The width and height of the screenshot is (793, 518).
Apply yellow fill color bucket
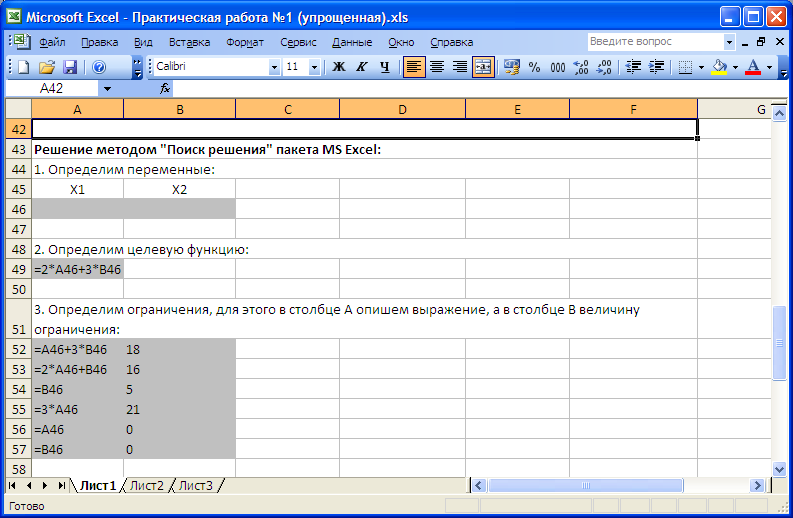click(719, 67)
